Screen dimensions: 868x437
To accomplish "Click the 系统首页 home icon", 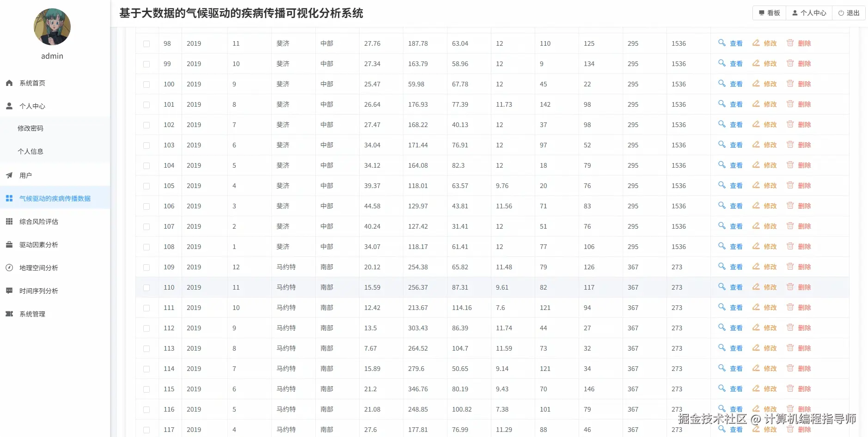I will 9,83.
